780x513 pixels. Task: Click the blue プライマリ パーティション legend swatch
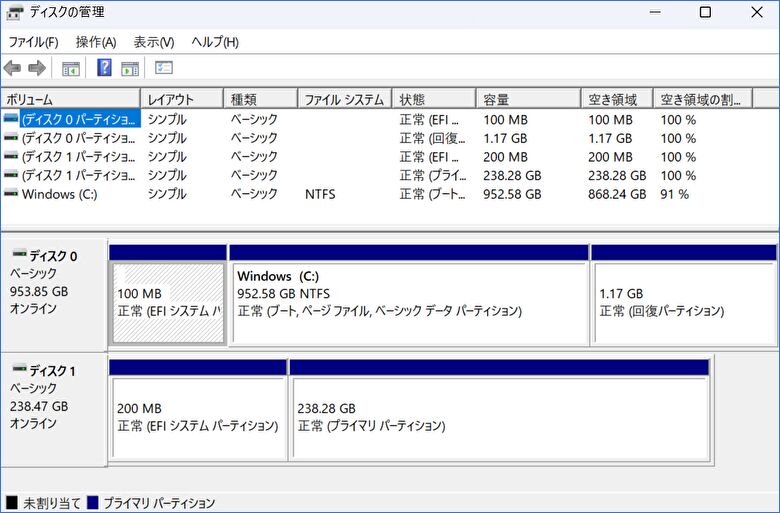point(93,503)
